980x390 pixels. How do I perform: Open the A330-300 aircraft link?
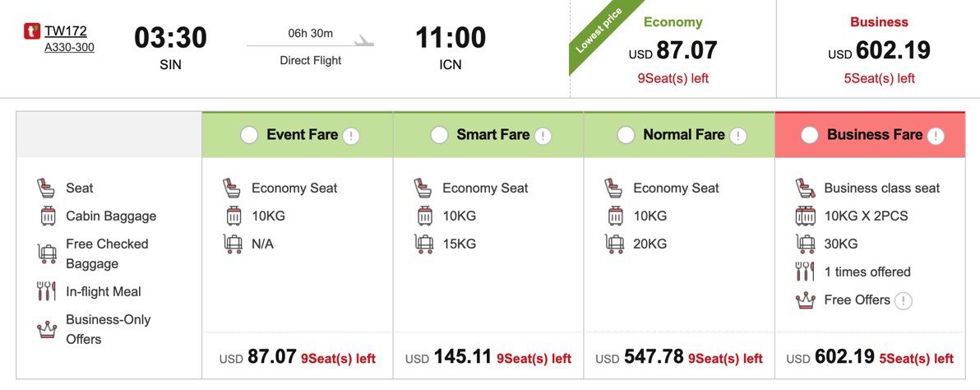pyautogui.click(x=69, y=48)
